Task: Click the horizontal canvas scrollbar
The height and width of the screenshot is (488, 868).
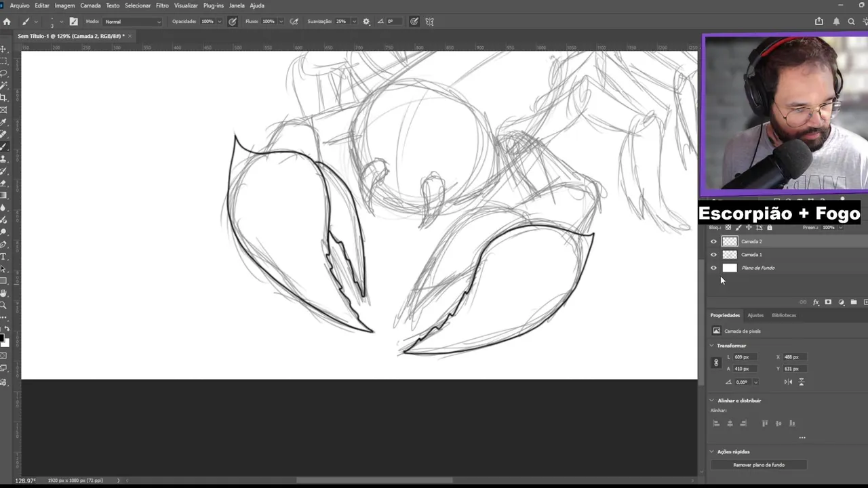Action: click(x=374, y=481)
